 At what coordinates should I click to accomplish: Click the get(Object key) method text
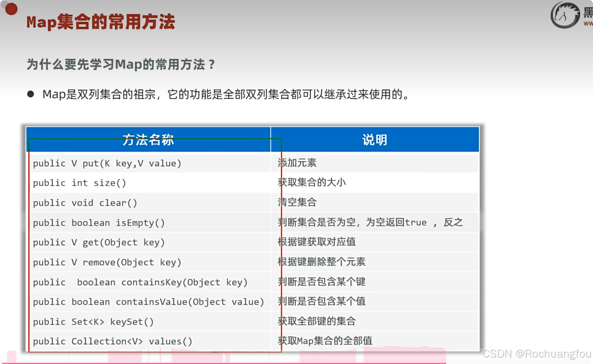click(99, 242)
